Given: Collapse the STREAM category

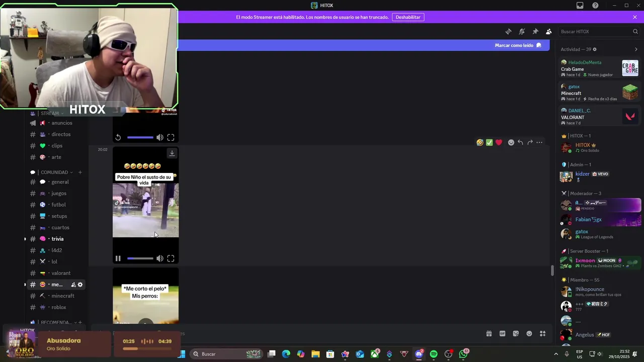Looking at the screenshot, I should [49, 113].
